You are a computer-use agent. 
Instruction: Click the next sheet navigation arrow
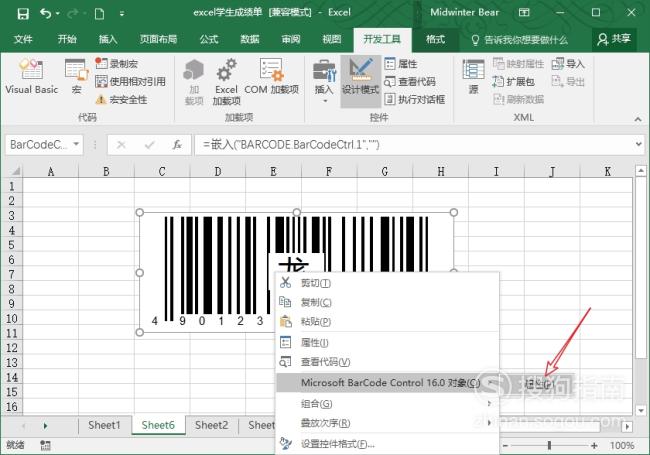click(45, 426)
